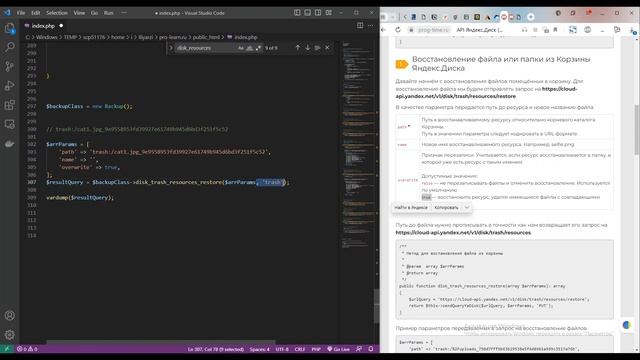Click the prog-time.ru address field in the browser
Viewport: 640px width, 360px height.
point(433,30)
